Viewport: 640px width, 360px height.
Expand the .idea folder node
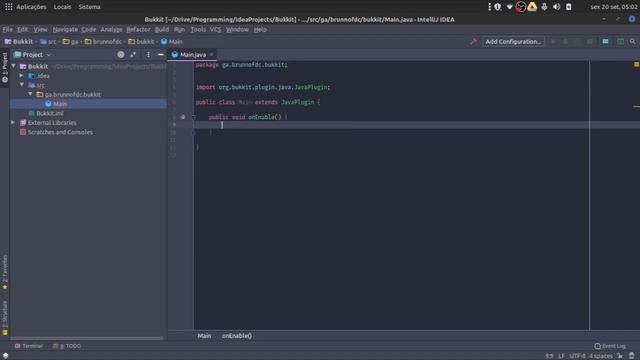22,76
